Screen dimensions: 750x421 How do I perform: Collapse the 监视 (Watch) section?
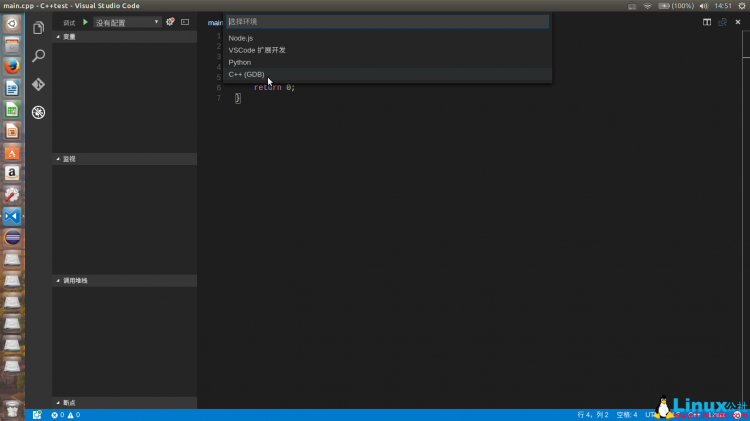tap(124, 159)
